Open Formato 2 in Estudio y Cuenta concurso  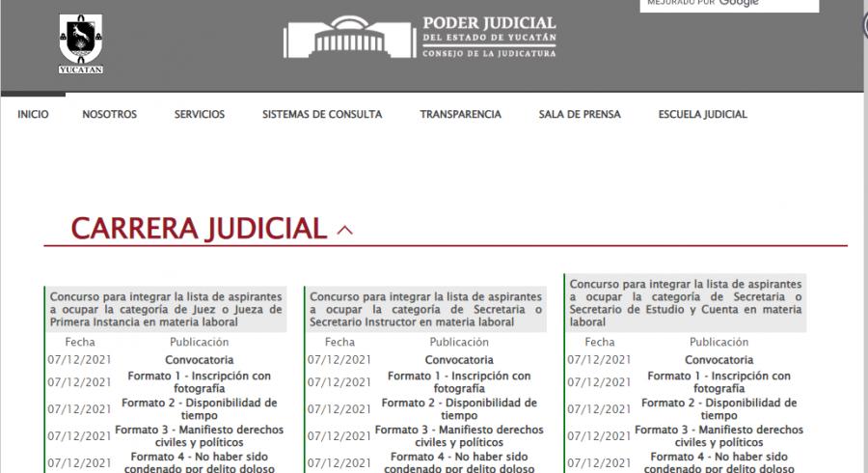click(719, 409)
